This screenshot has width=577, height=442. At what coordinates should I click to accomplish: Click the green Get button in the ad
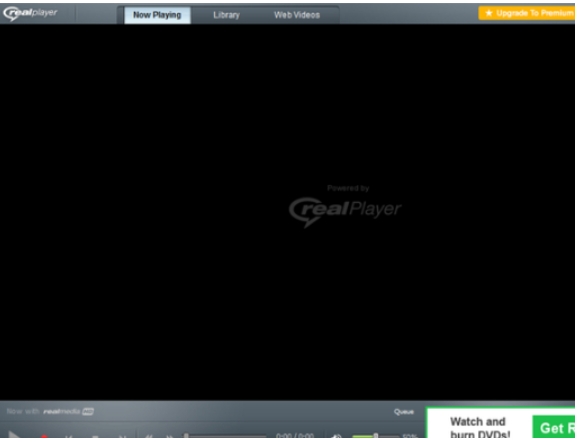[x=554, y=428]
